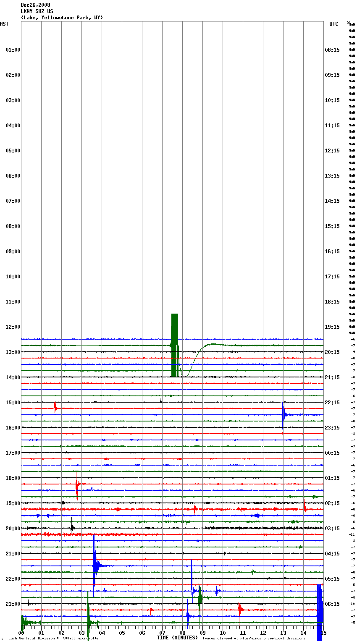Select the 22:00 MST time label

pos(13,579)
